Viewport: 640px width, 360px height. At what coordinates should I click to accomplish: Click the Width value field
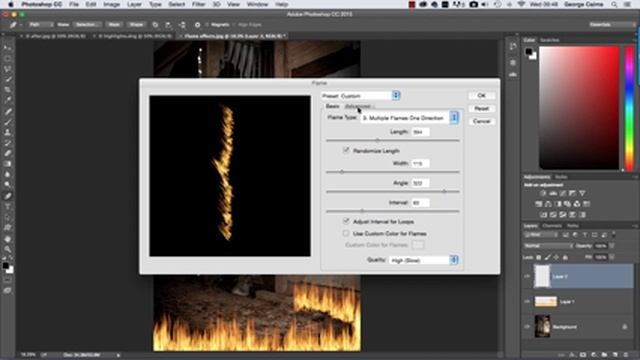[420, 164]
